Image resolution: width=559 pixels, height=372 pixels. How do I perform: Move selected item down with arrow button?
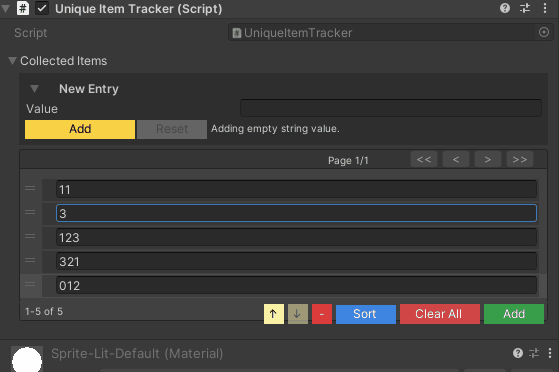(298, 314)
